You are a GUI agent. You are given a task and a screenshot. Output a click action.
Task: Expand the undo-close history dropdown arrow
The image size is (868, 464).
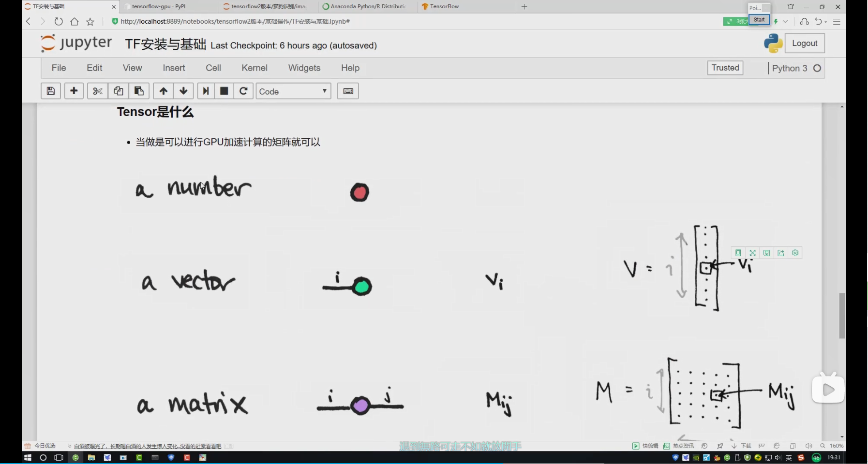coord(825,21)
